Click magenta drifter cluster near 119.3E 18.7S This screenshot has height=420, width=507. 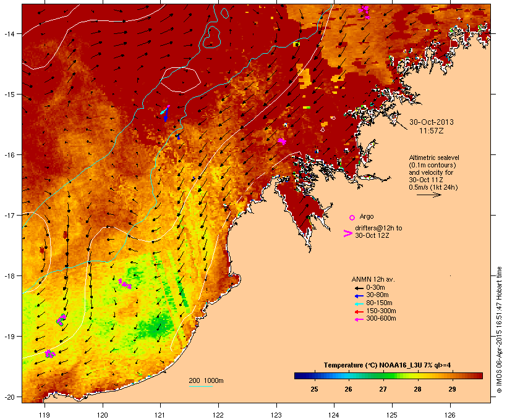click(x=61, y=320)
